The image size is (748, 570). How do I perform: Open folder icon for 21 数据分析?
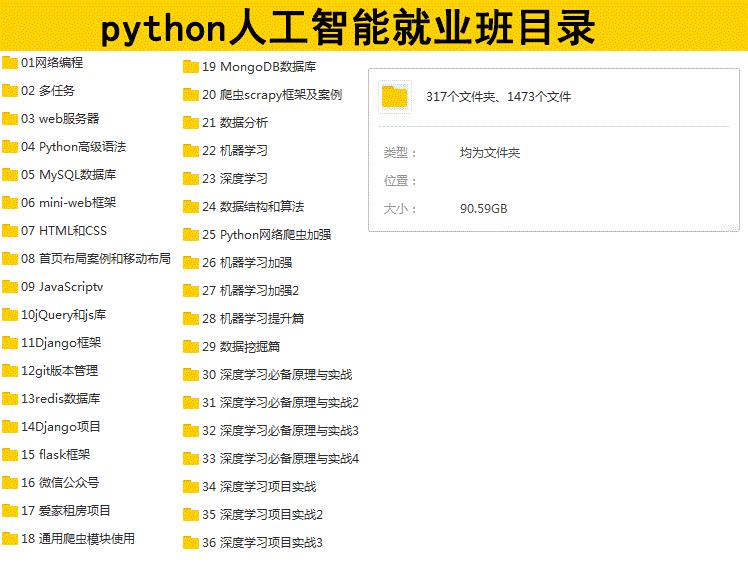click(191, 123)
